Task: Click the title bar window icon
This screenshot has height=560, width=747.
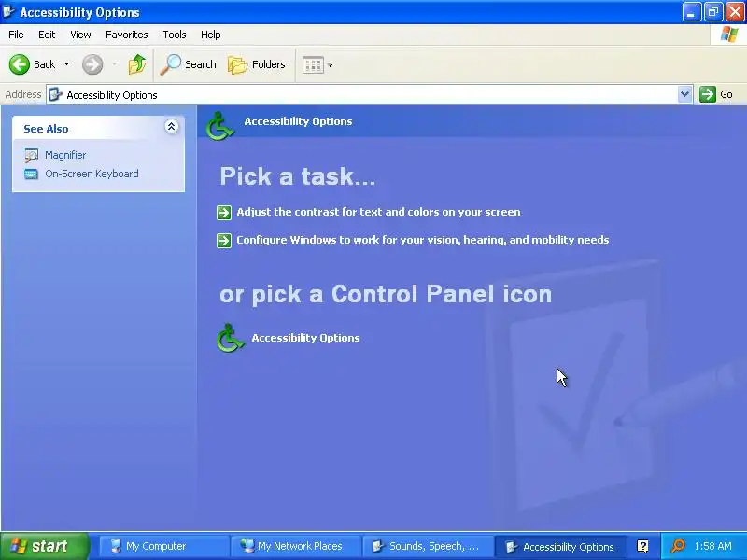Action: point(8,11)
